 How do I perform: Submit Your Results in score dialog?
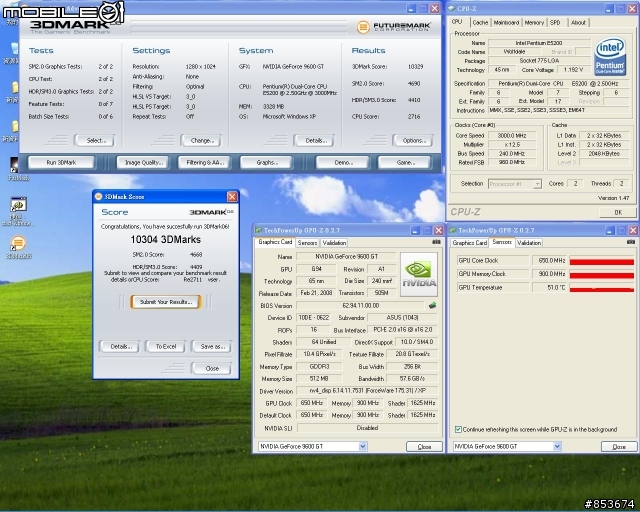(x=166, y=302)
